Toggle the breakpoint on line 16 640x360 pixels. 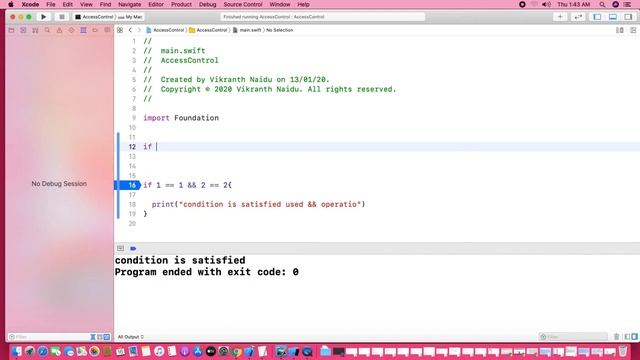coord(127,185)
